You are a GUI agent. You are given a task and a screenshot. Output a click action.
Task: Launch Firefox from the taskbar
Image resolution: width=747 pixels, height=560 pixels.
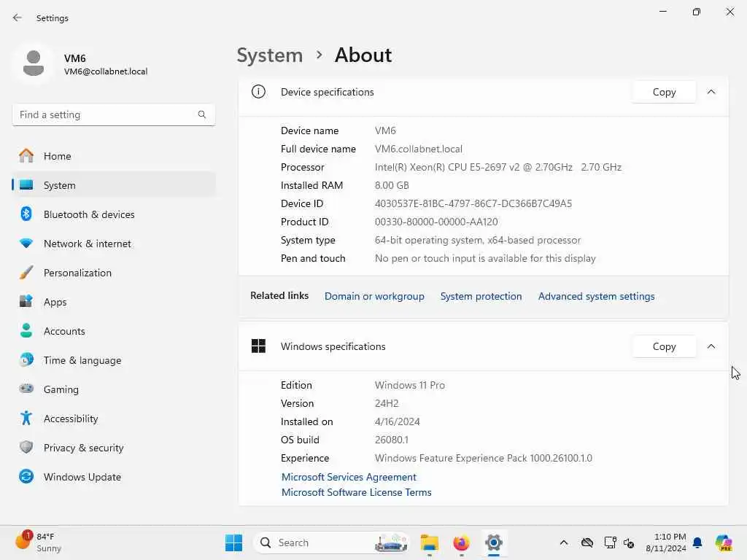pyautogui.click(x=461, y=542)
